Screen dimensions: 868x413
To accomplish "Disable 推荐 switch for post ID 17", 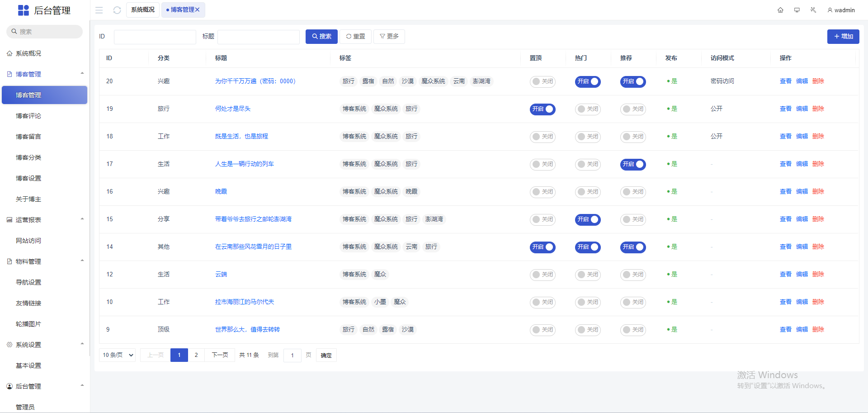I will (633, 164).
